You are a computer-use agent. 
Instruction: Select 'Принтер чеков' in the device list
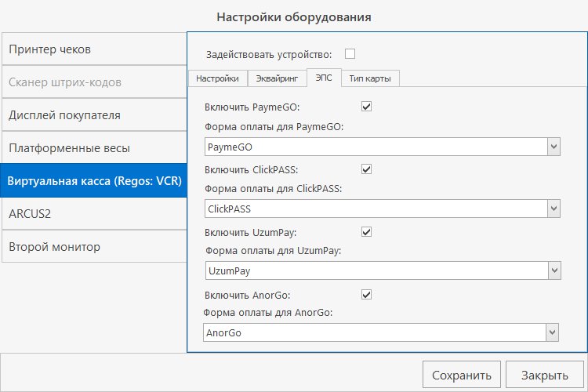pos(94,49)
